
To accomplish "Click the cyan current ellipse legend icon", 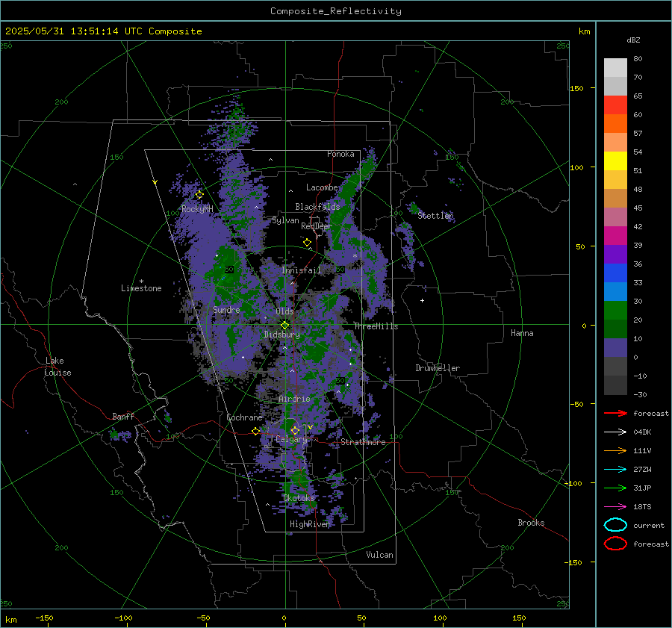I will (x=615, y=525).
